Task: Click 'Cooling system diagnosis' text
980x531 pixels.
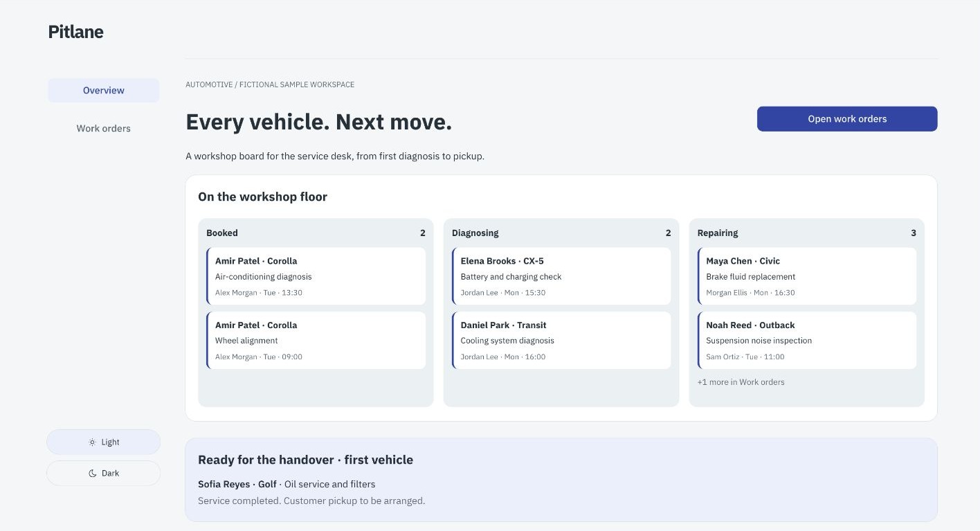Action: pos(507,341)
